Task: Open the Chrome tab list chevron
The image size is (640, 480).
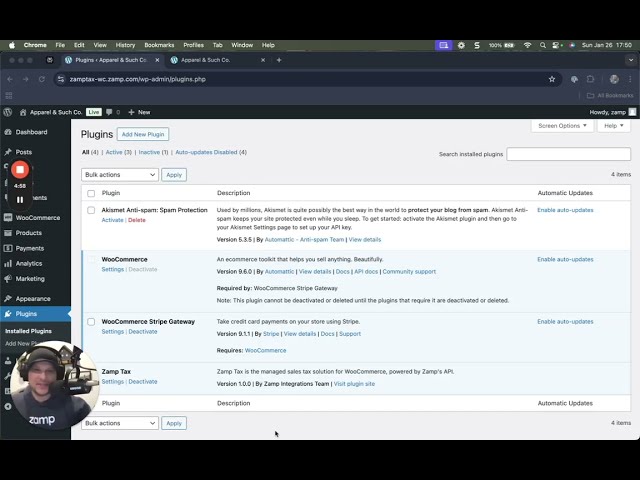Action: click(631, 60)
